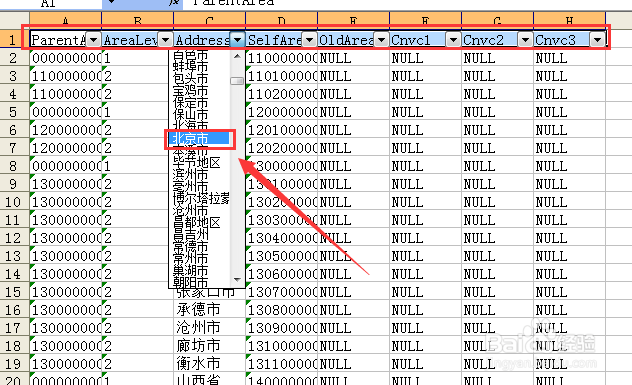Screen dimensions: 632x385
Task: Click the filter list scroll-up arrow
Action: pos(237,56)
